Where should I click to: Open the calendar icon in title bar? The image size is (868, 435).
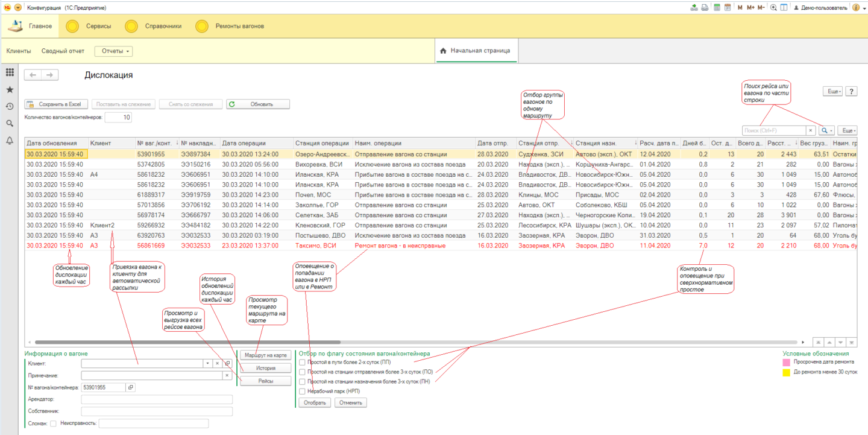(x=728, y=7)
